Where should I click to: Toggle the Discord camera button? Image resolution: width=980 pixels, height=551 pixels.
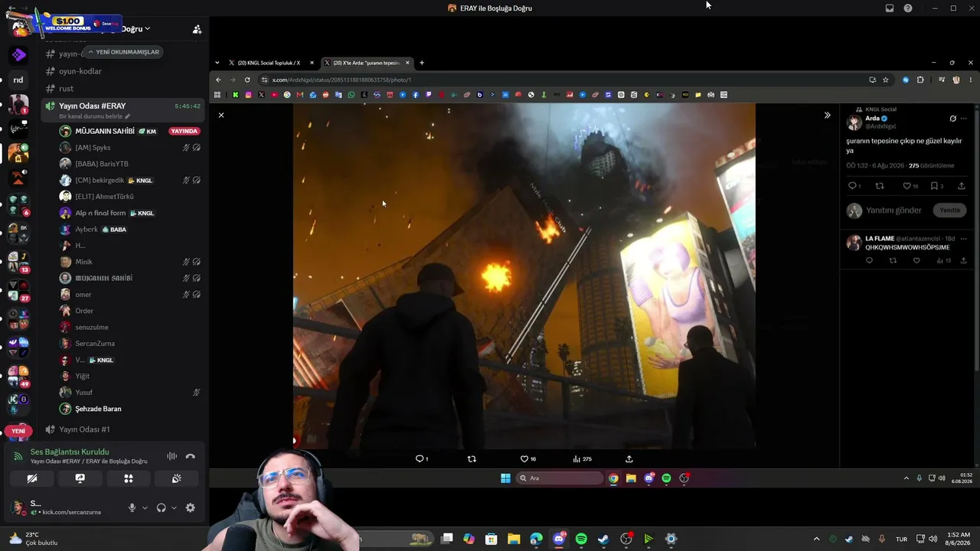[31, 479]
